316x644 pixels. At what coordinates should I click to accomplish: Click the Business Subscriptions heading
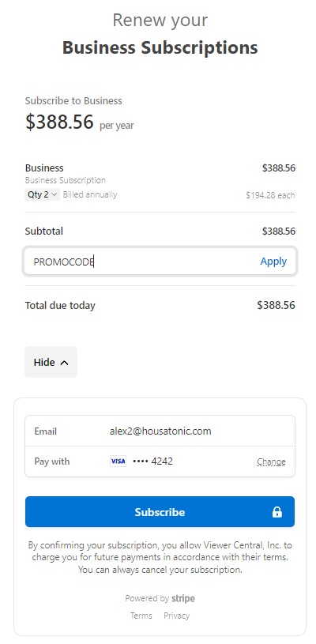[x=160, y=47]
